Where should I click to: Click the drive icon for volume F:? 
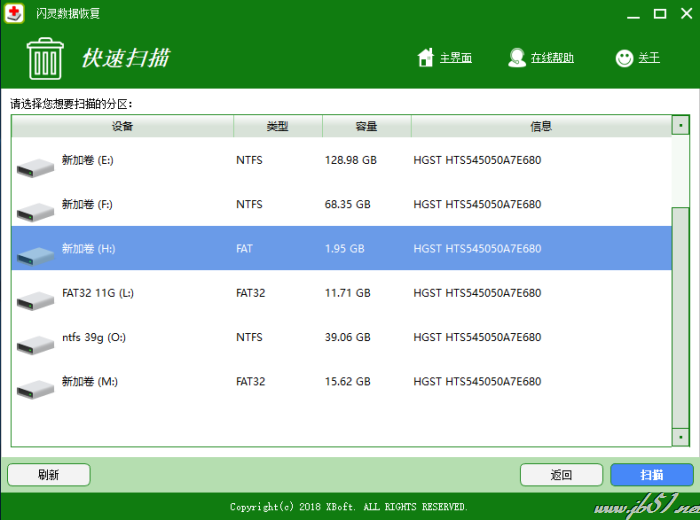pyautogui.click(x=35, y=211)
